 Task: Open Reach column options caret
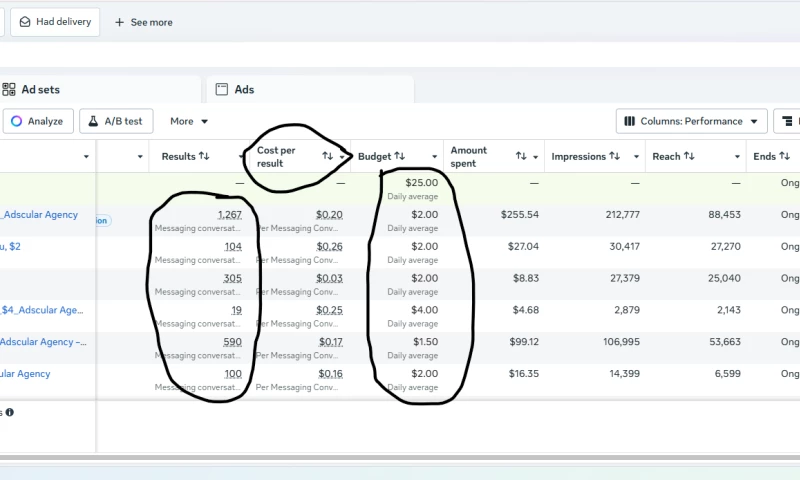tap(737, 157)
